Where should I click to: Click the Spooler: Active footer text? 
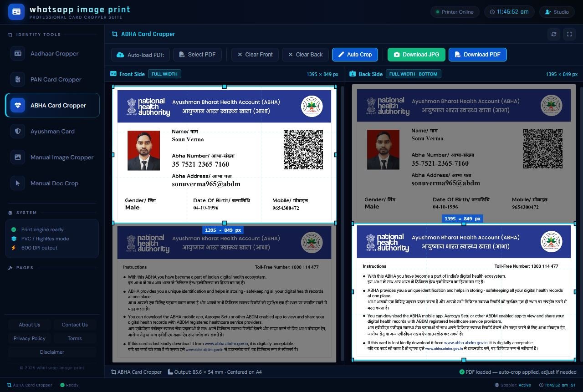click(x=516, y=385)
